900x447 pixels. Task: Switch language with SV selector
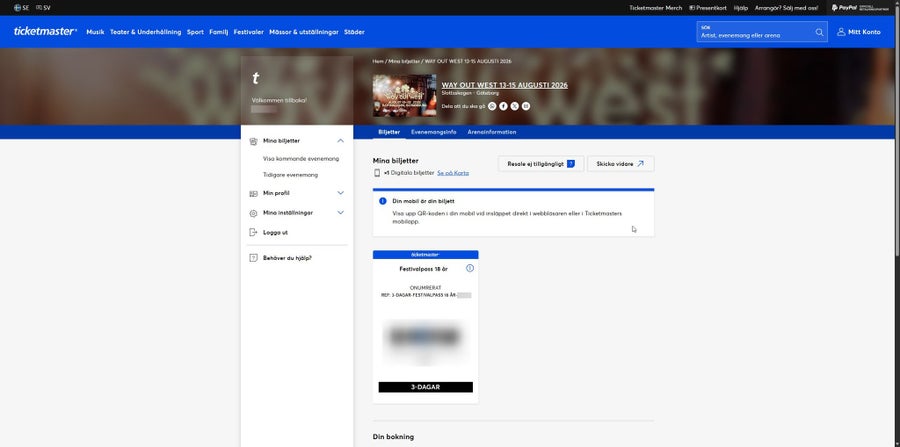pos(43,8)
